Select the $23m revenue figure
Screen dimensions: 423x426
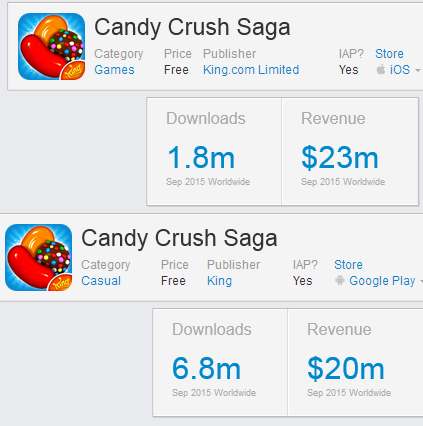tap(340, 158)
